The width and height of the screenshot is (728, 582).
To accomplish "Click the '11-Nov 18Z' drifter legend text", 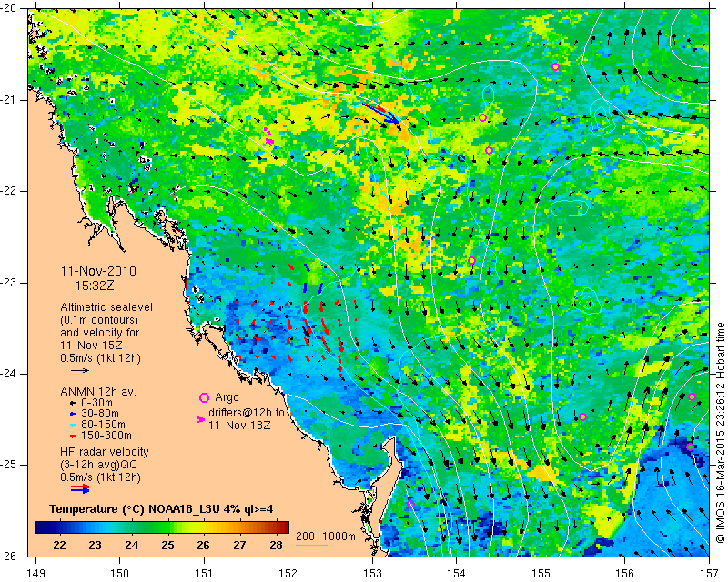I will point(239,425).
